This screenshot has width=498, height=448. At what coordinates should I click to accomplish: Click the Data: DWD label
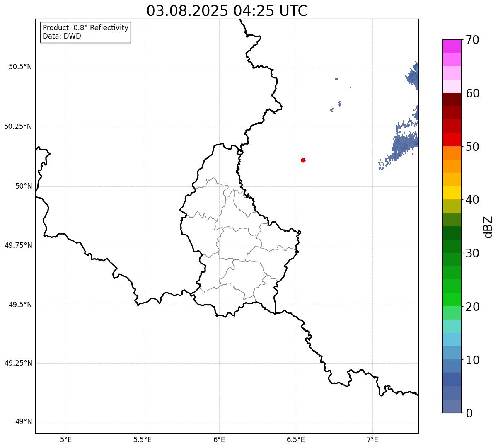click(x=62, y=36)
